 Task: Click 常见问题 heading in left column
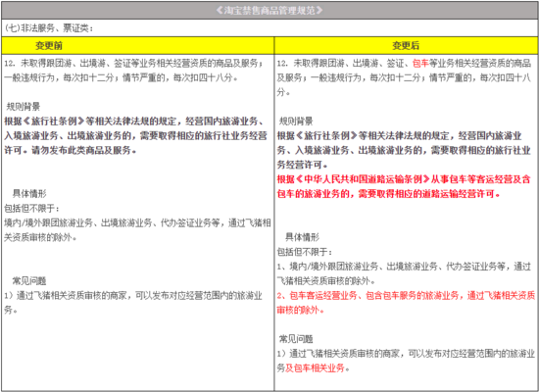pos(29,281)
